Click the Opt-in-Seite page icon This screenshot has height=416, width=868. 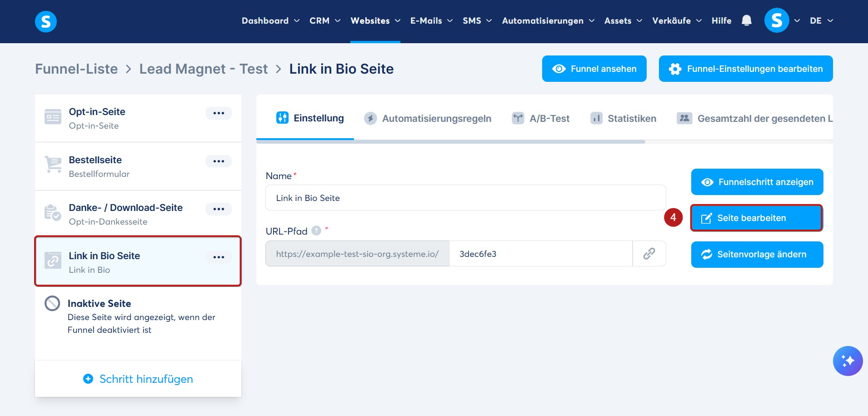click(53, 117)
